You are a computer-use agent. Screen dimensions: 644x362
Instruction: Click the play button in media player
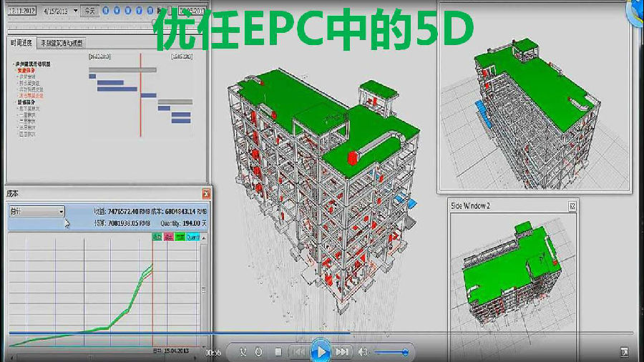point(321,351)
